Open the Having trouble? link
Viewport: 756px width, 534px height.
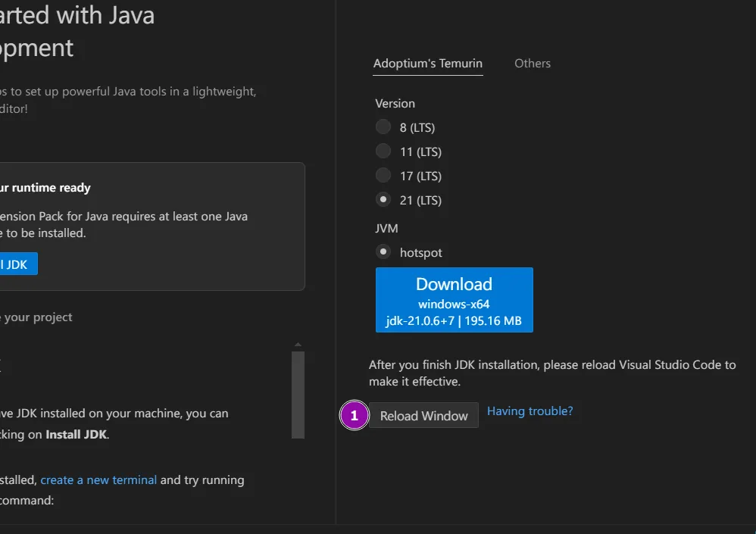(x=530, y=411)
